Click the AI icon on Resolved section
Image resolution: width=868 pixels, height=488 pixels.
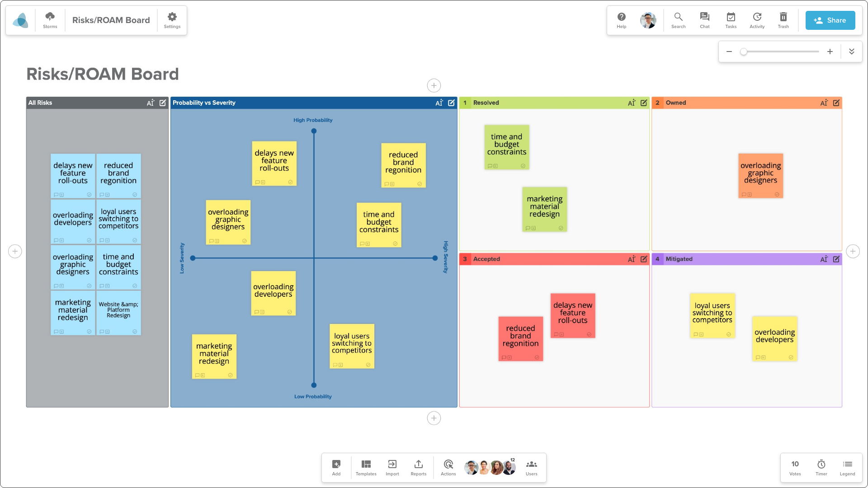tap(631, 103)
